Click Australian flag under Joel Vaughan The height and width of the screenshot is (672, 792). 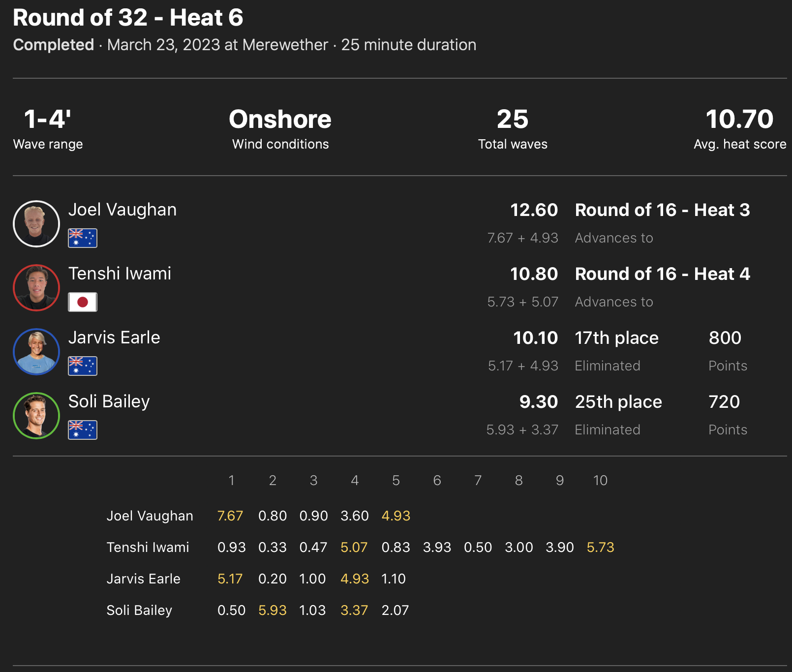coord(83,238)
